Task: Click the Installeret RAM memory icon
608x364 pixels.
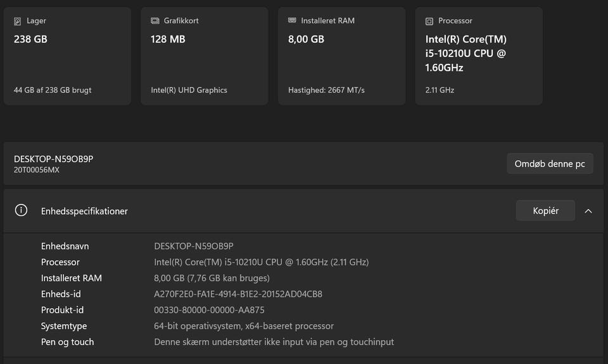Action: [293, 20]
